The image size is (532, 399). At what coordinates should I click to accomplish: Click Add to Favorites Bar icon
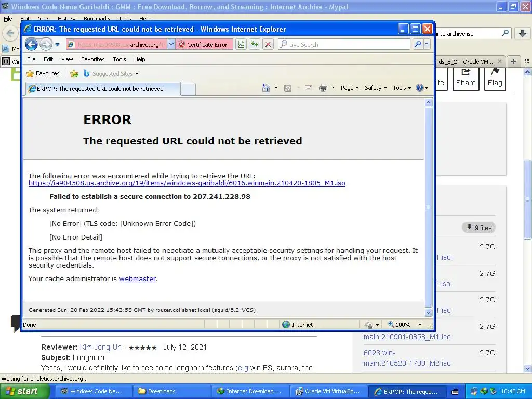[74, 74]
